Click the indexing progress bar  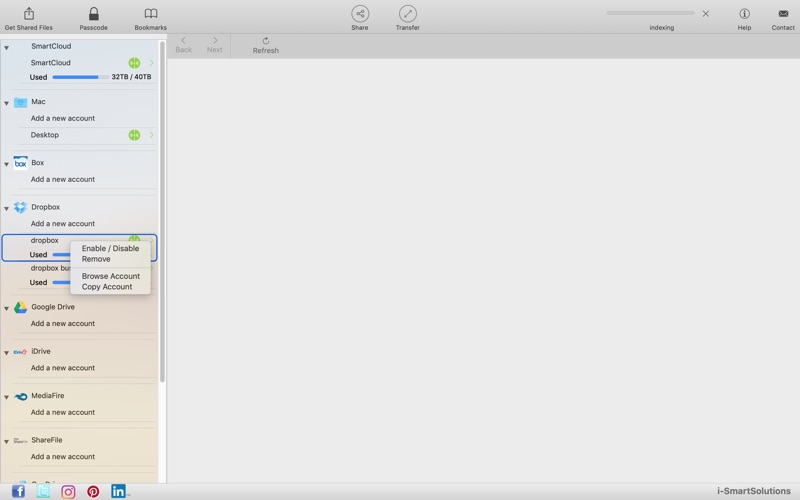pyautogui.click(x=651, y=13)
